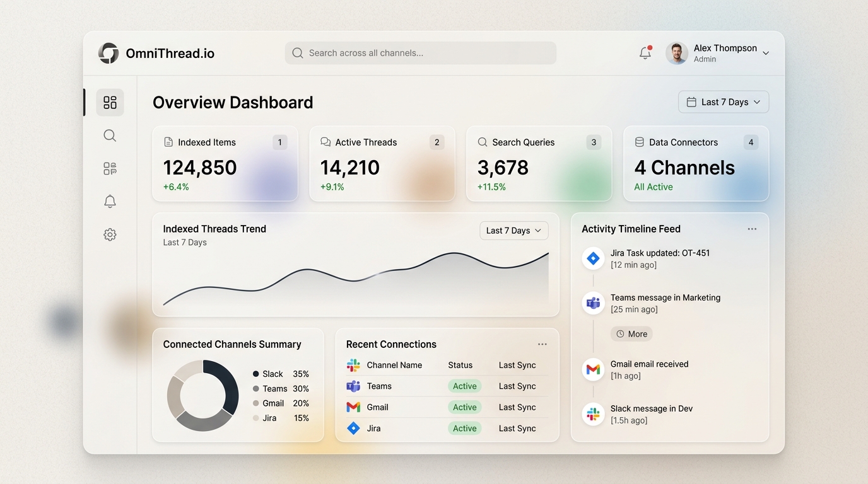Click the database icon on Data Connectors card
The image size is (868, 484).
pyautogui.click(x=640, y=142)
